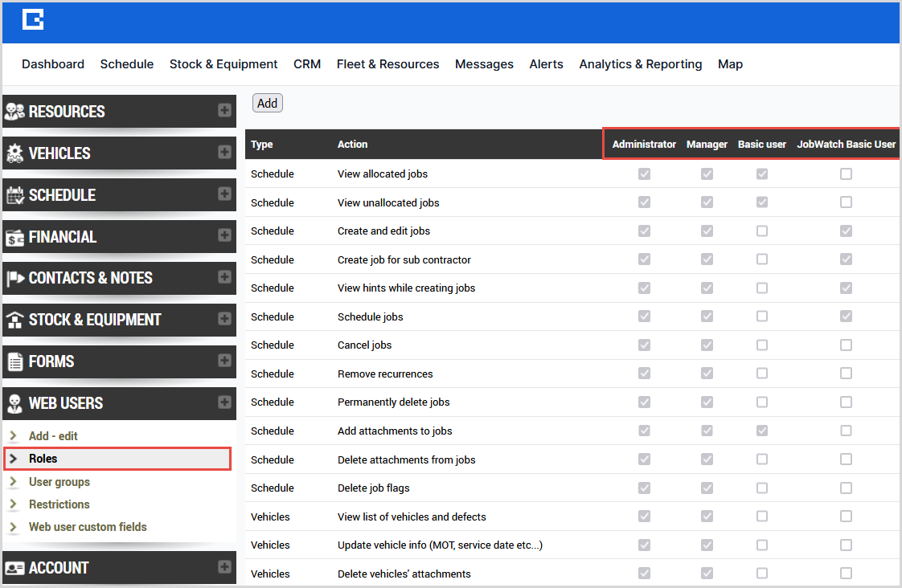This screenshot has height=588, width=902.
Task: Click the Financial money icon in sidebar
Action: (14, 237)
